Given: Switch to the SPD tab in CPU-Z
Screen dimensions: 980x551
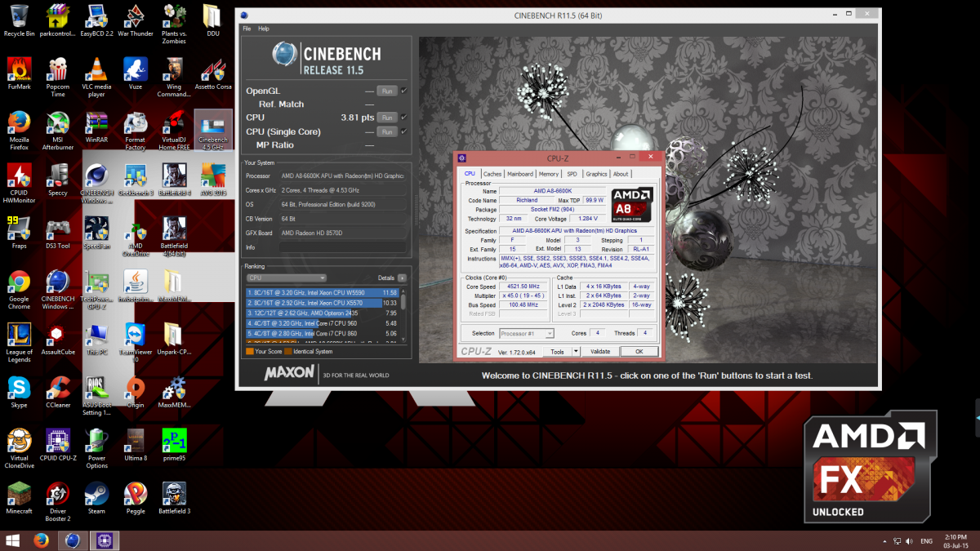Looking at the screenshot, I should pyautogui.click(x=572, y=174).
